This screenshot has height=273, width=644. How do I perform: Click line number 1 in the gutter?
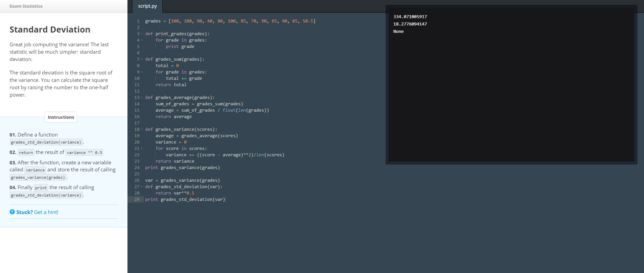(138, 21)
